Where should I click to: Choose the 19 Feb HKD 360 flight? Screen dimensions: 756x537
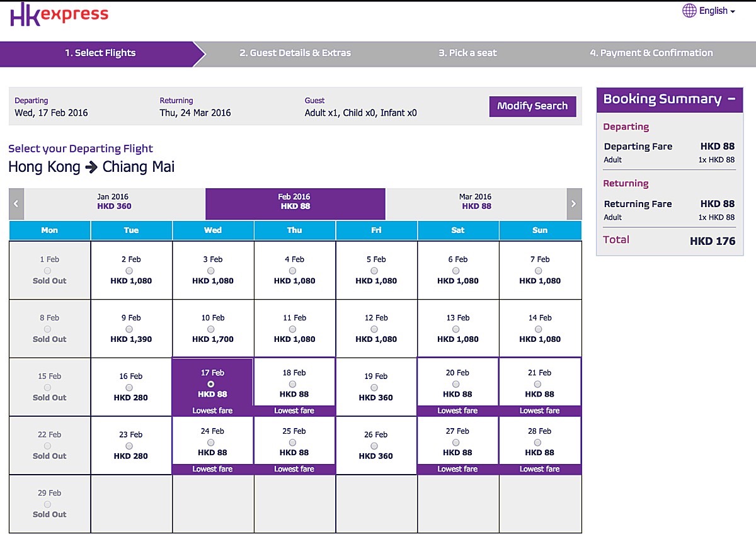tap(376, 387)
